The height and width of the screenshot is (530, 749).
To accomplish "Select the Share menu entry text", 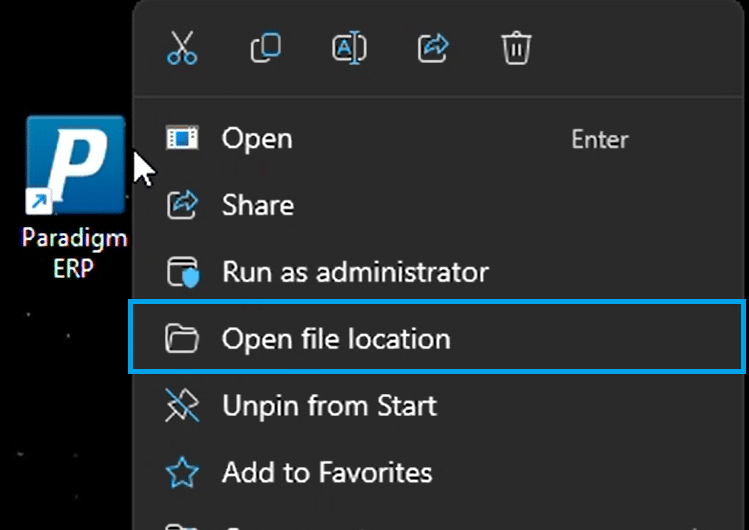I will pyautogui.click(x=258, y=205).
